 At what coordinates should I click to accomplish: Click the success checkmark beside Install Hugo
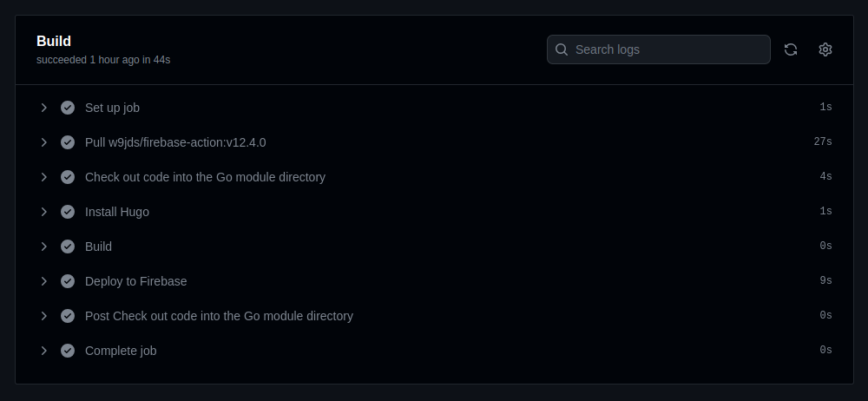point(68,212)
